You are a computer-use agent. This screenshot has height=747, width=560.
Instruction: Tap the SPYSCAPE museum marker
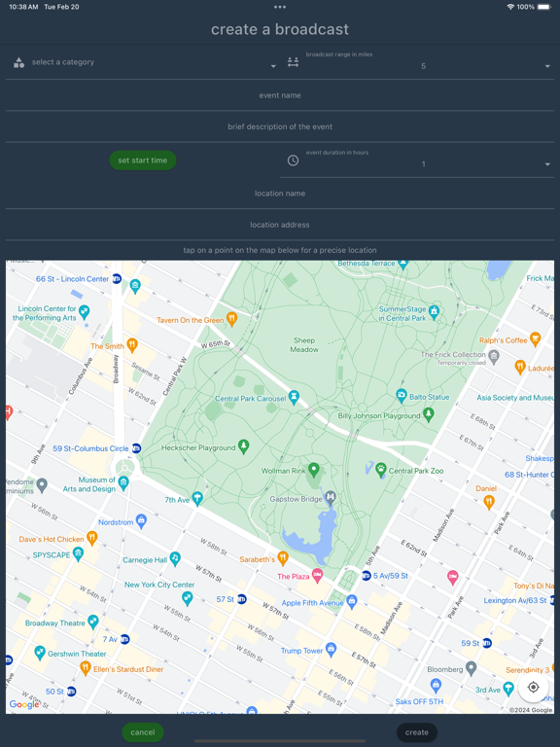[x=78, y=553]
